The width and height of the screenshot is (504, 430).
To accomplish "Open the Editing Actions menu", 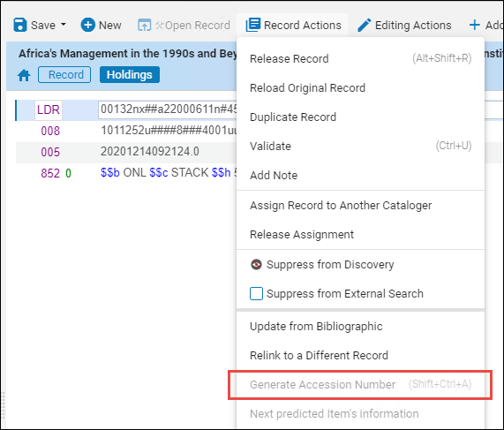I will [404, 25].
